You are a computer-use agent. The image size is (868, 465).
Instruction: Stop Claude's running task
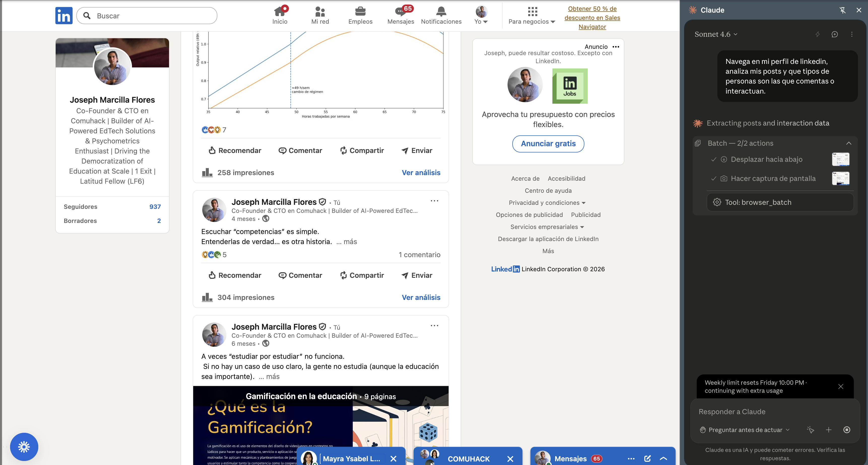[847, 430]
